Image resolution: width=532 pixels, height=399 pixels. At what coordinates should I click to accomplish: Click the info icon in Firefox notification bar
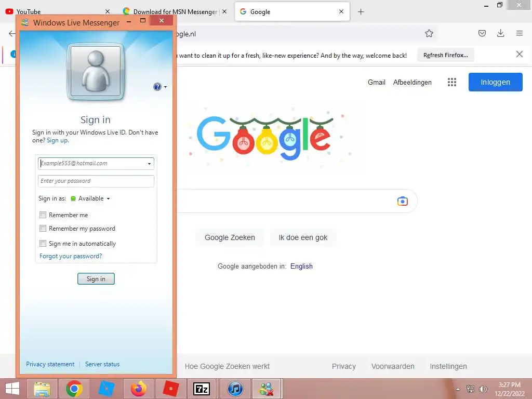pyautogui.click(x=13, y=54)
